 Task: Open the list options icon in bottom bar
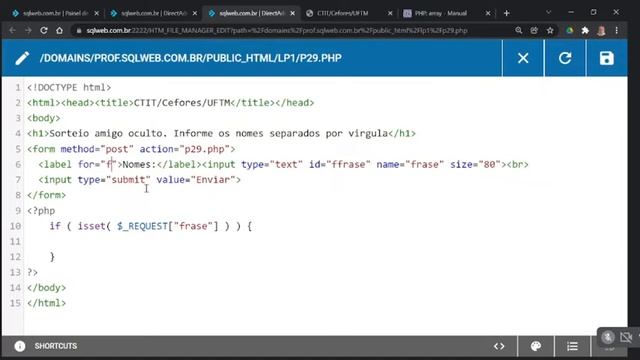(x=572, y=346)
